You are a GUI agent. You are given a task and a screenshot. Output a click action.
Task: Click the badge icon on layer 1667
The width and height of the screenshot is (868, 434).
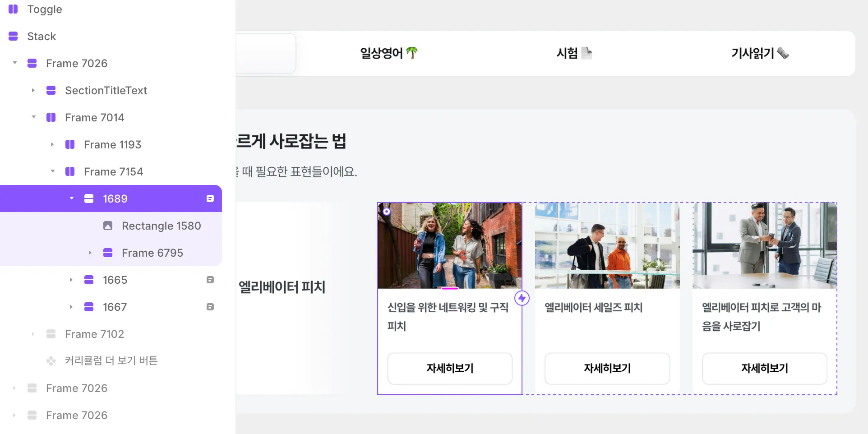click(210, 307)
